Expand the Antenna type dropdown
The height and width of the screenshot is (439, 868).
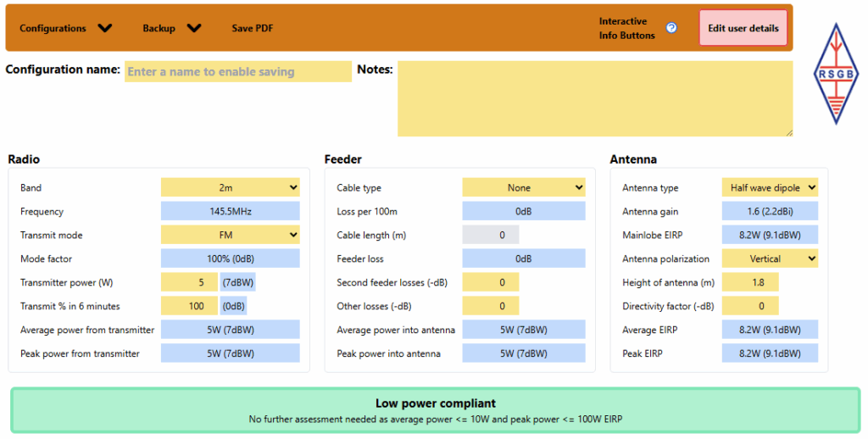tap(770, 187)
